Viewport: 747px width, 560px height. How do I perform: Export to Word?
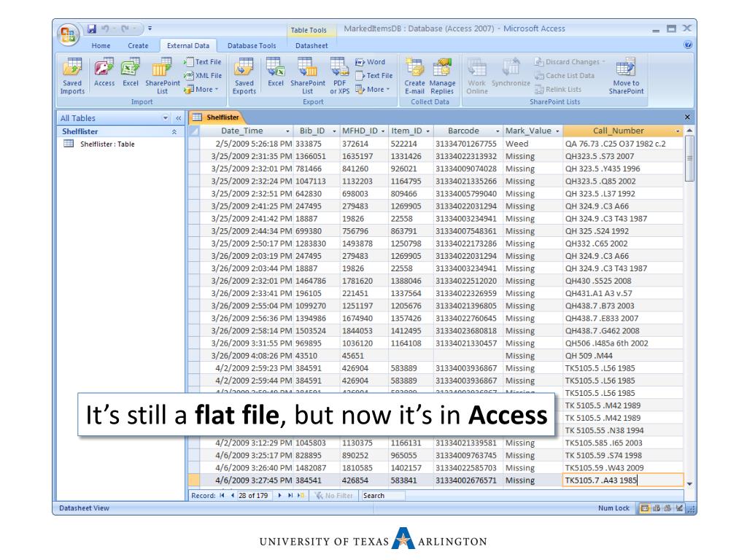coord(370,62)
